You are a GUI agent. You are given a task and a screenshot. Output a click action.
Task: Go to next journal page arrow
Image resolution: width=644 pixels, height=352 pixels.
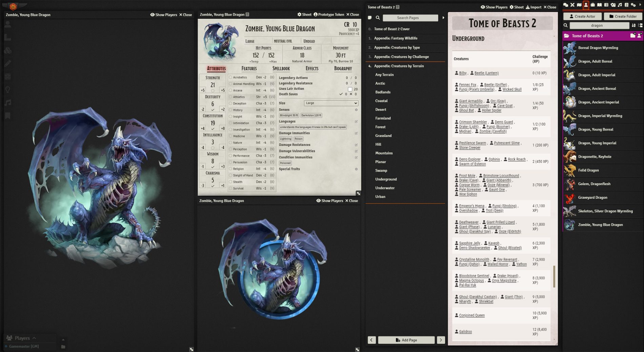pos(441,340)
